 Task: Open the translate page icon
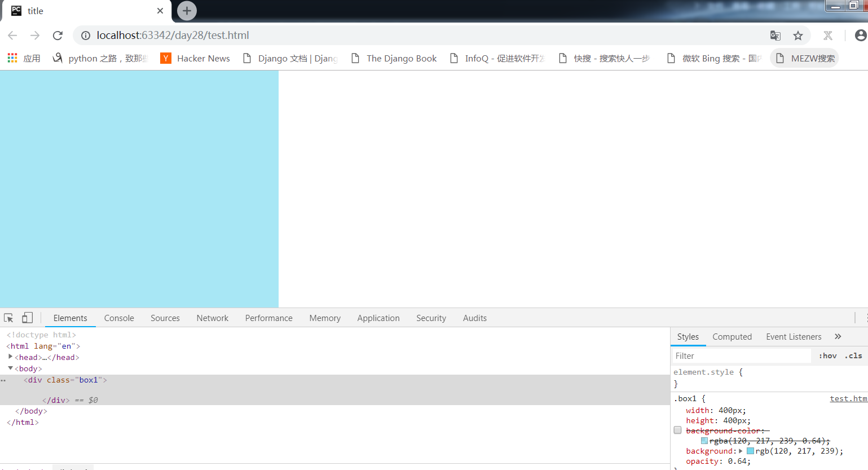tap(776, 36)
